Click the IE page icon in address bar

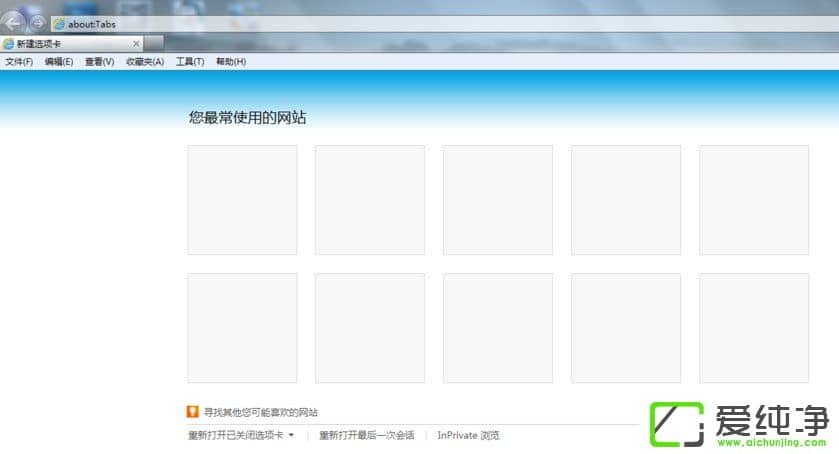tap(59, 23)
